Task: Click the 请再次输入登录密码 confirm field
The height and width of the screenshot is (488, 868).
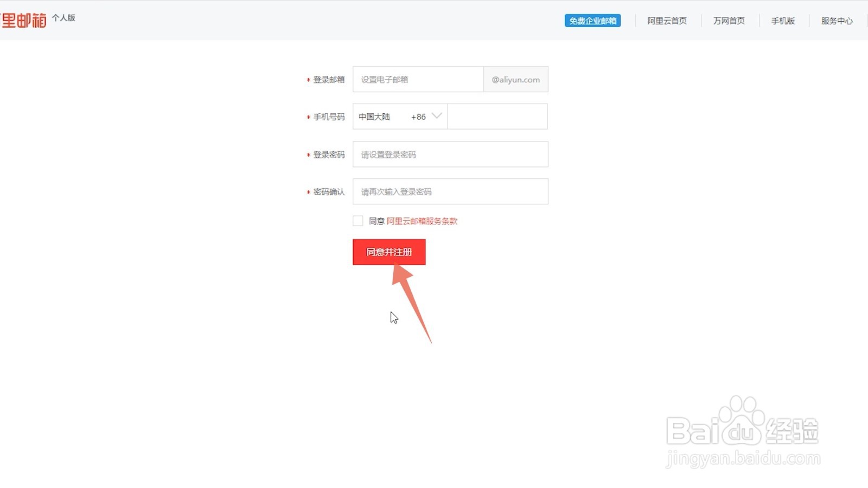Action: pyautogui.click(x=450, y=191)
